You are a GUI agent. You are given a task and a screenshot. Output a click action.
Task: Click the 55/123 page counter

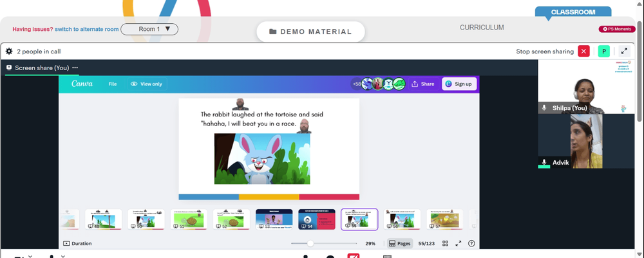click(426, 244)
